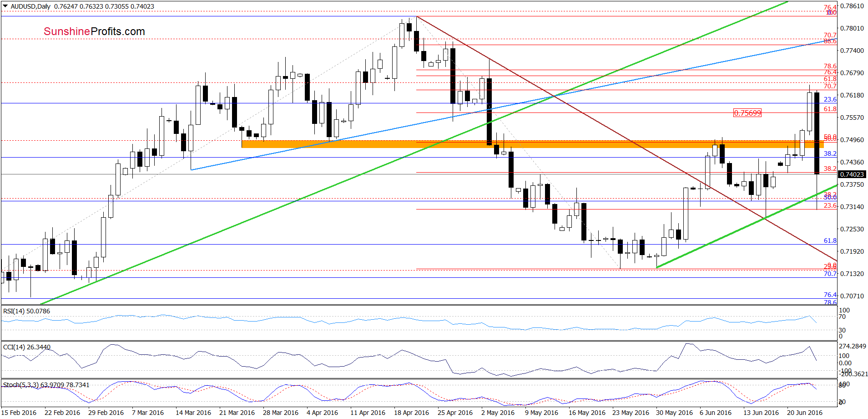Select the 14 Mar 2016 date label

click(193, 413)
